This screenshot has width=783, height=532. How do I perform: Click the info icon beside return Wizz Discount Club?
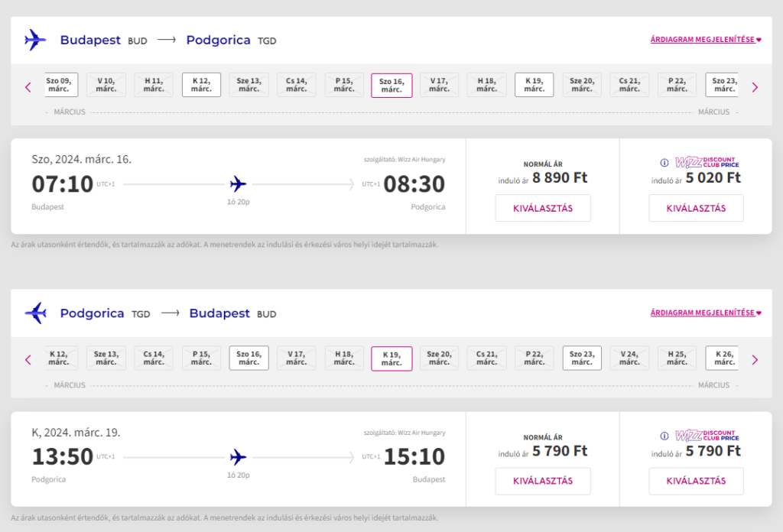coord(664,436)
